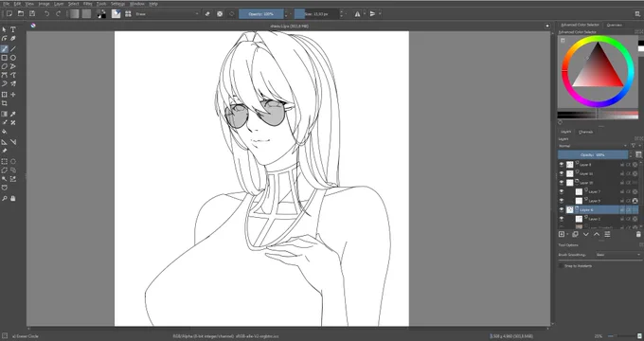This screenshot has height=341, width=644.
Task: Duplicate the selected layer
Action: point(575,234)
